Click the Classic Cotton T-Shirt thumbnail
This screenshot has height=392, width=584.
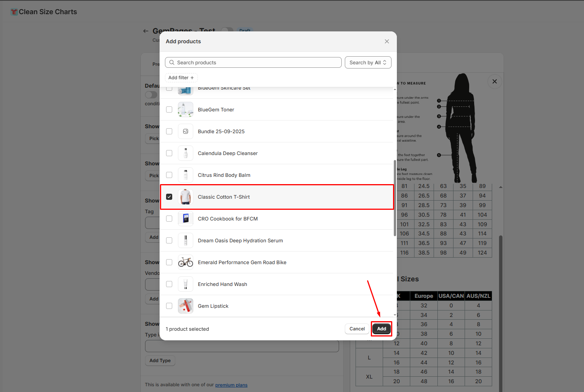(x=186, y=197)
